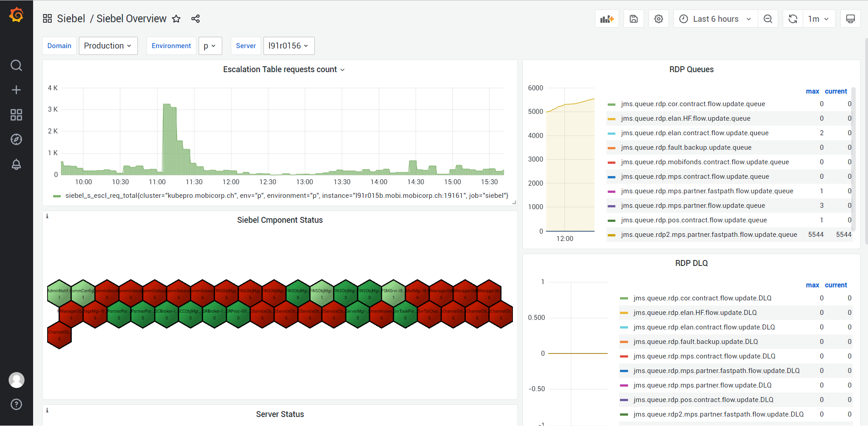Click the Siebel folder breadcrumb
868x427 pixels.
pos(71,19)
